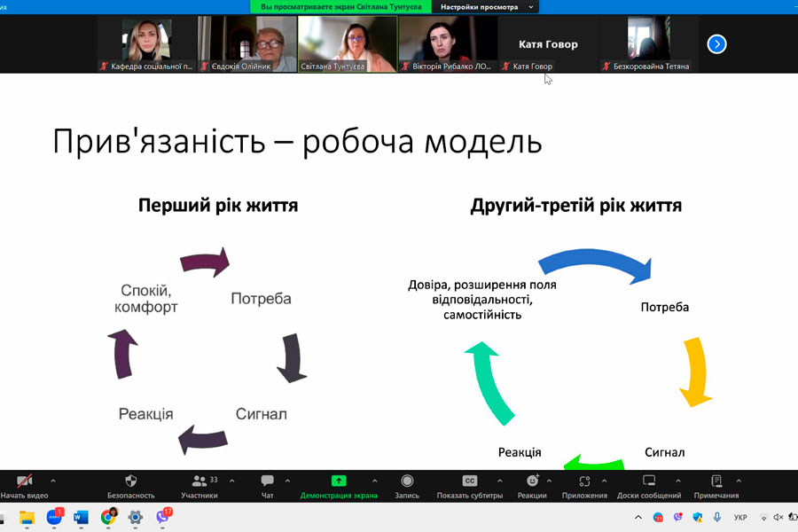Image resolution: width=798 pixels, height=532 pixels.
Task: Click slide title Прив'язаність – робоча модель
Action: [297, 142]
